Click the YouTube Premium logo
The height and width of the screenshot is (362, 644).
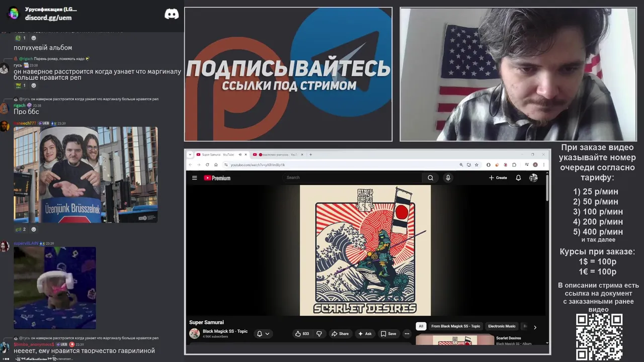217,178
